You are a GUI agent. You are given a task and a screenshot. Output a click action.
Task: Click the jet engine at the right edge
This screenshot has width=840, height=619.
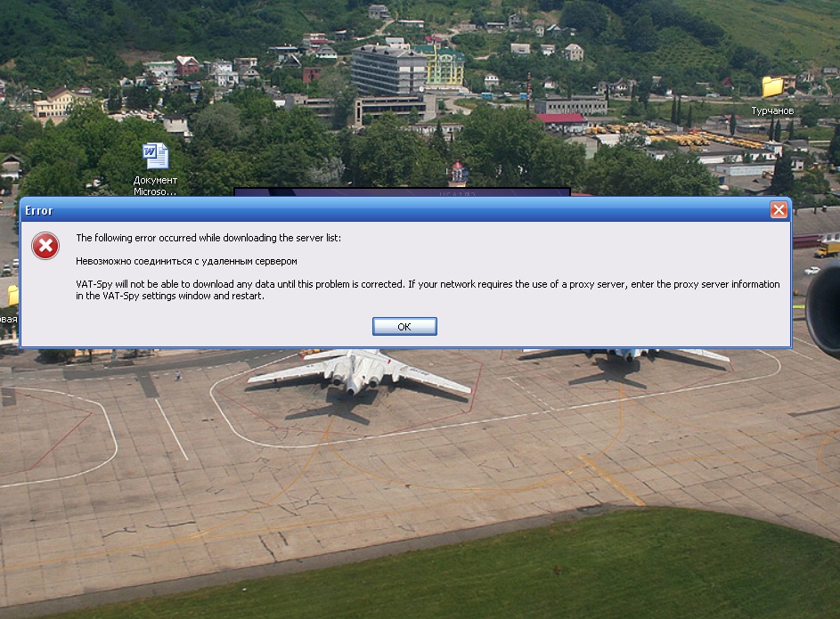coord(823,308)
